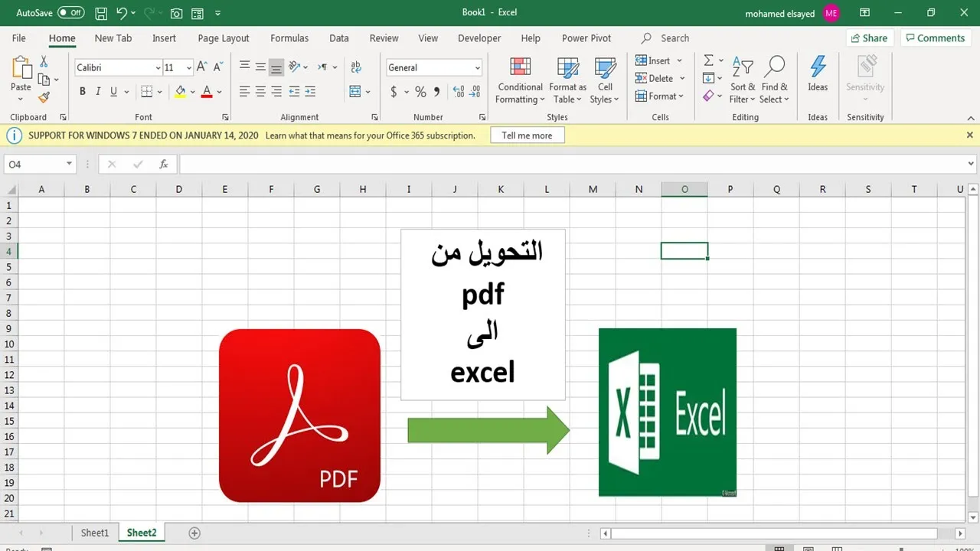The height and width of the screenshot is (551, 980).
Task: Align text left in the cell
Action: click(x=245, y=92)
